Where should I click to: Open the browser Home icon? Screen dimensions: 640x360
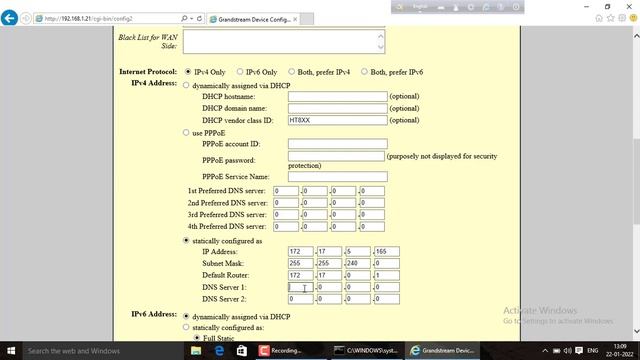(599, 18)
